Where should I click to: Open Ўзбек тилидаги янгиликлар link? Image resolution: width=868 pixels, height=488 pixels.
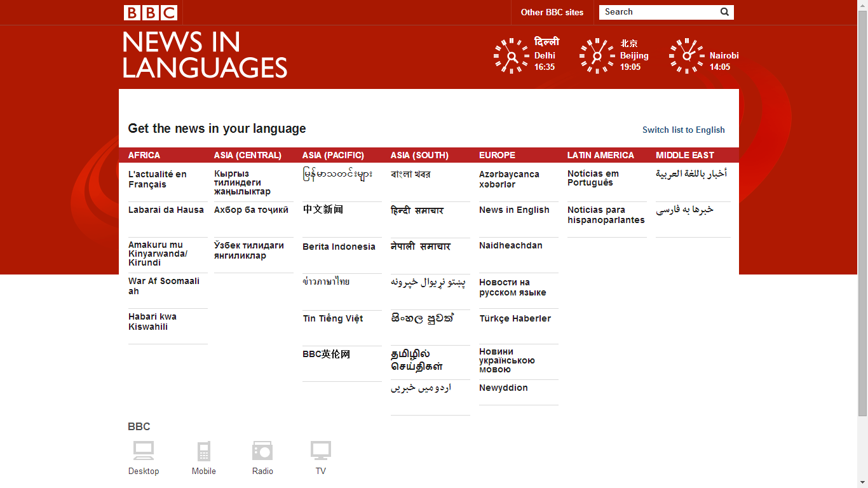249,250
